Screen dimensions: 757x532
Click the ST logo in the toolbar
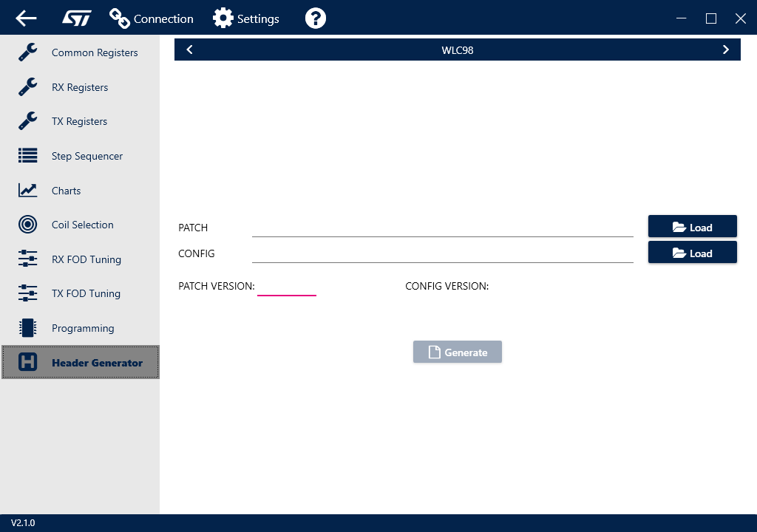click(x=77, y=18)
